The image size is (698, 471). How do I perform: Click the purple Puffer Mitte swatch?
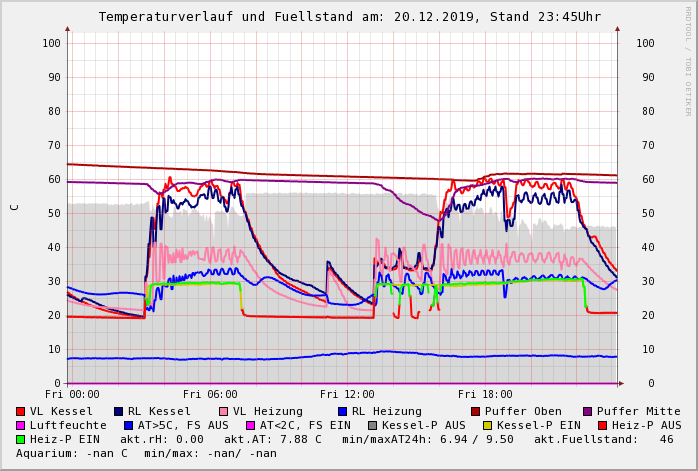[588, 411]
